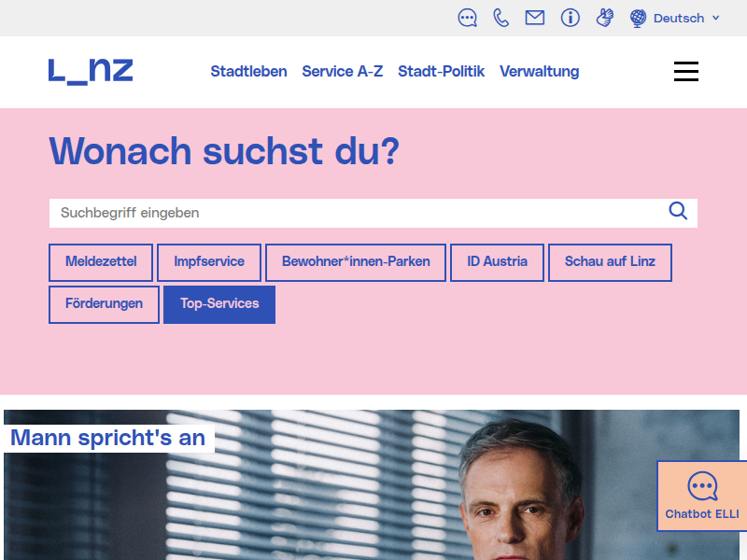Image resolution: width=747 pixels, height=560 pixels.
Task: Click the Linz logo
Action: (x=91, y=71)
